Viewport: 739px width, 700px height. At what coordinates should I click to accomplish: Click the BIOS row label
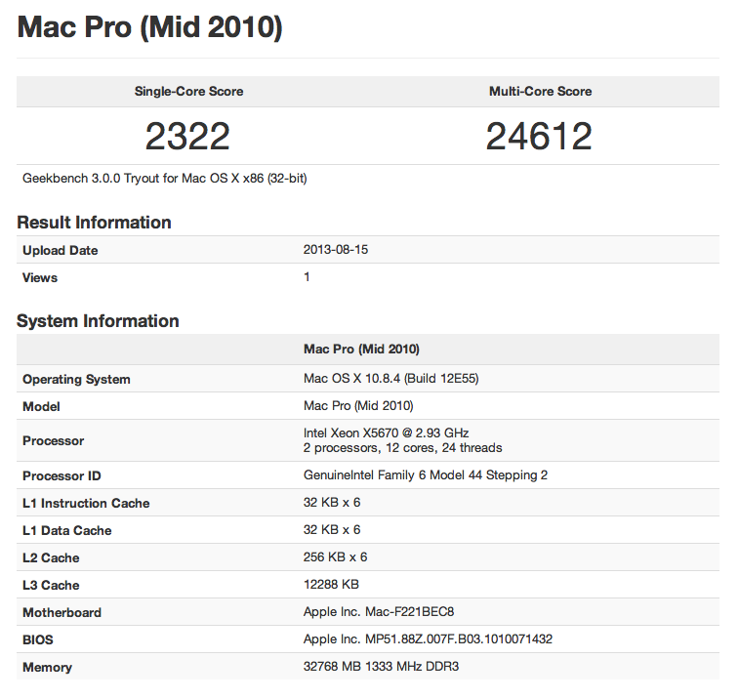(38, 640)
